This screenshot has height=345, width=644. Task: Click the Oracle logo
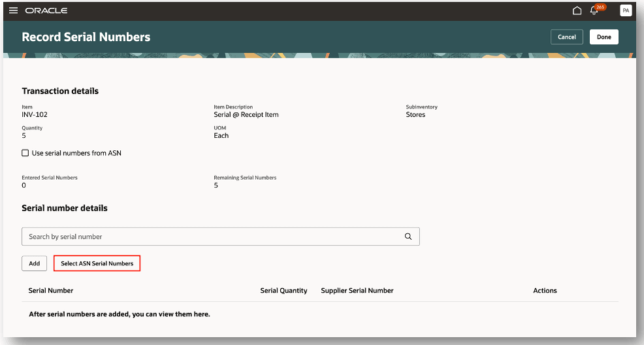(46, 10)
